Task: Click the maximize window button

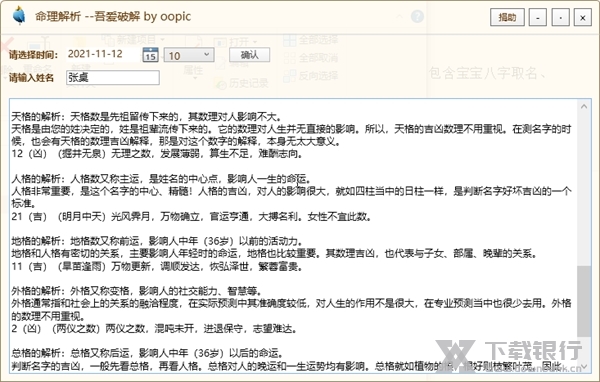Action: point(560,18)
